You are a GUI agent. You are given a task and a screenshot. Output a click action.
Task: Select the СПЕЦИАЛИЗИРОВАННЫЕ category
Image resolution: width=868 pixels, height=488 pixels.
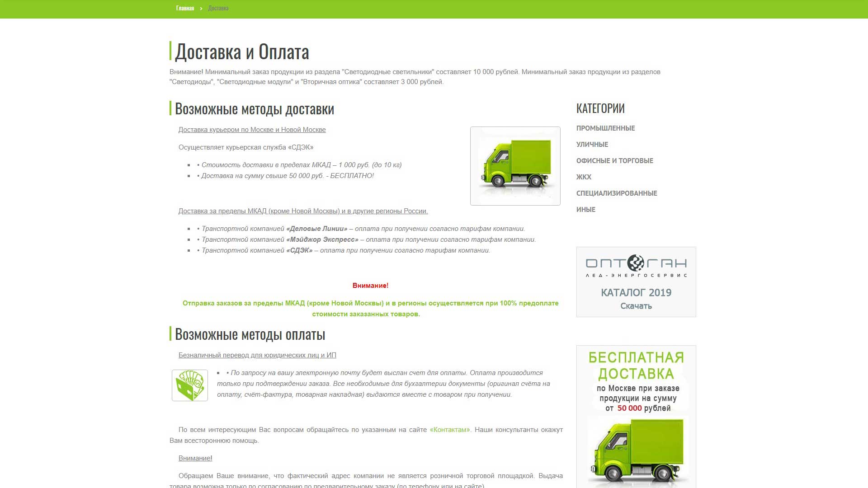617,193
